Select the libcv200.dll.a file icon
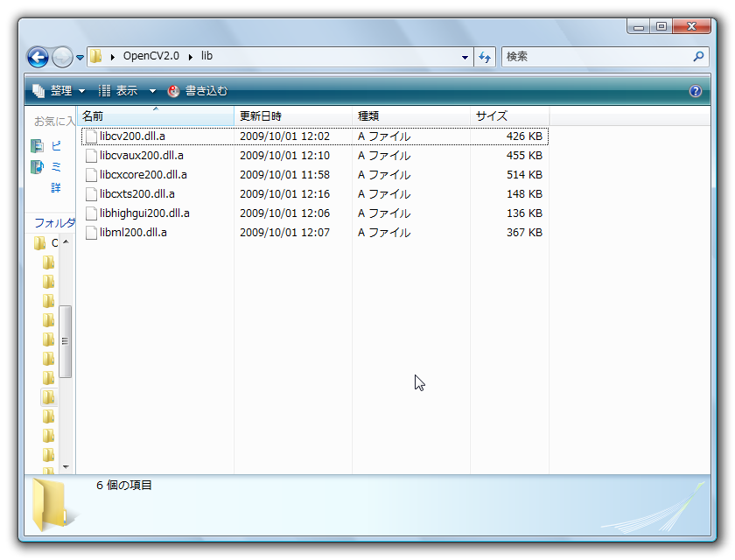The height and width of the screenshot is (560, 735). (90, 136)
